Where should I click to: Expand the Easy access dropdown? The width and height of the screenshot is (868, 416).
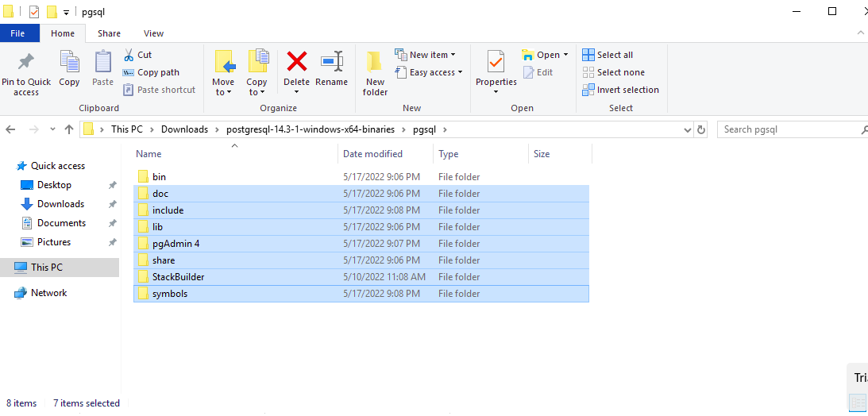429,72
